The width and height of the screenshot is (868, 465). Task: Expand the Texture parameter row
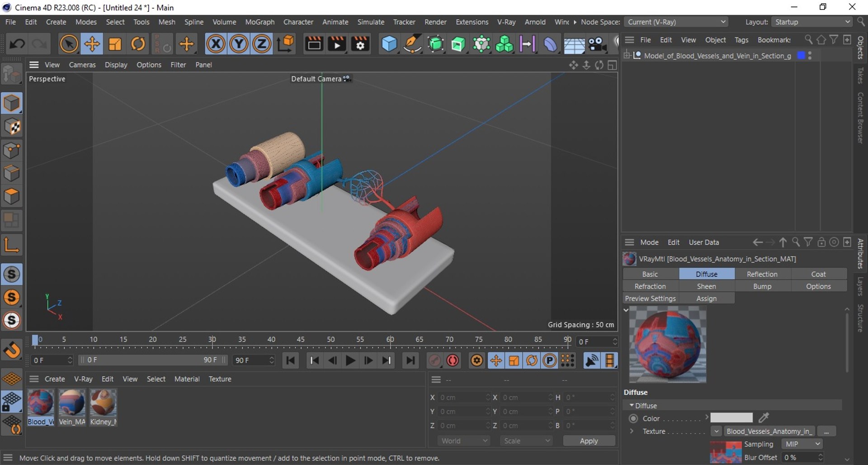click(x=632, y=431)
